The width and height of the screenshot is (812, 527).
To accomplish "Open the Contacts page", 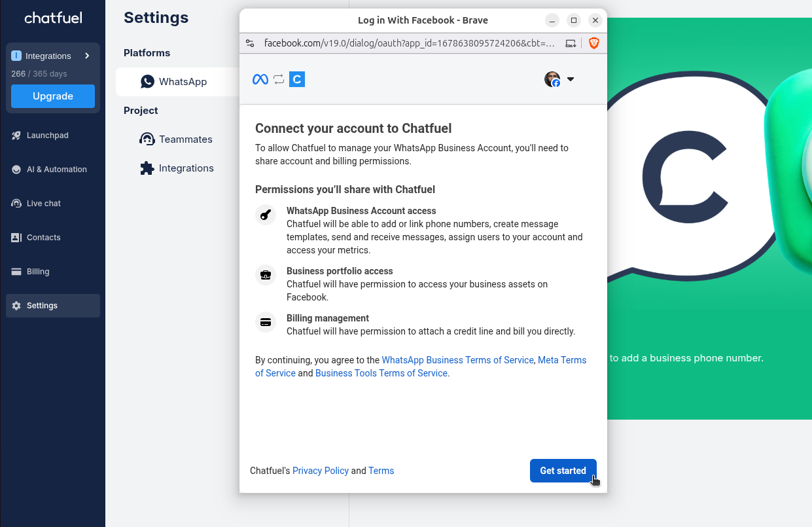I will 43,238.
